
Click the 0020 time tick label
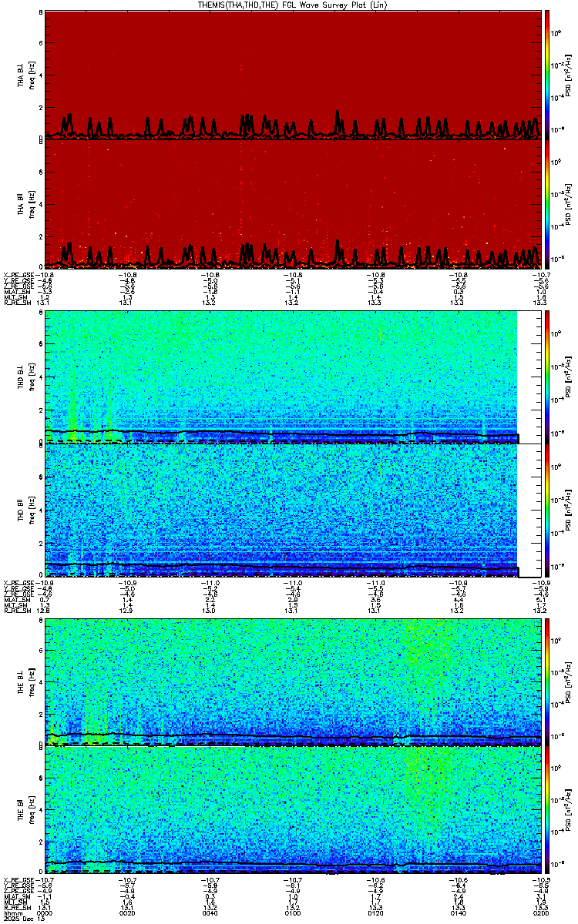pyautogui.click(x=128, y=912)
